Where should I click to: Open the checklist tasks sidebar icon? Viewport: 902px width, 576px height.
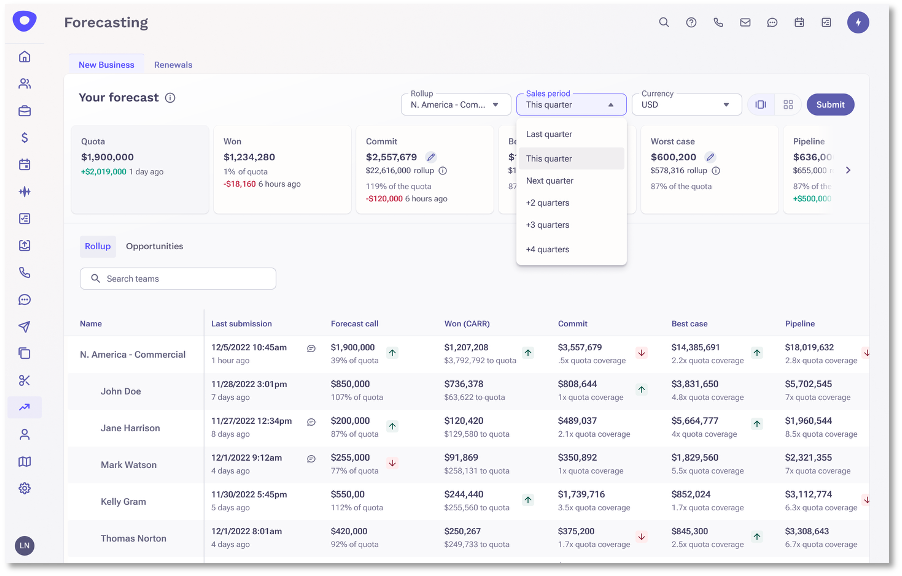[x=24, y=219]
